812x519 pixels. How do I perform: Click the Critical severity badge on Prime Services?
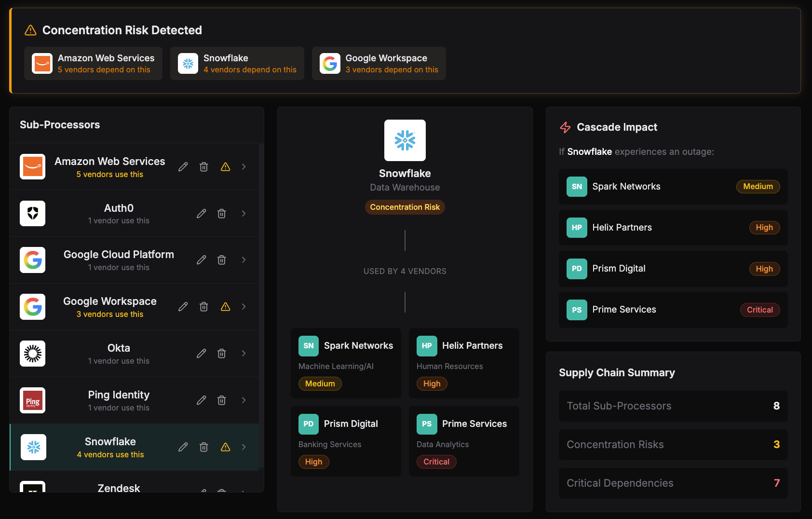pos(760,310)
